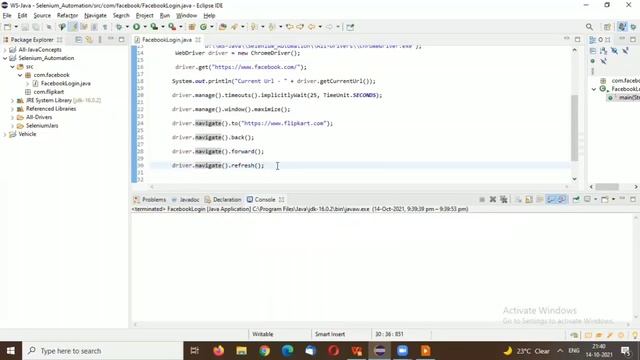Open the File menu
640x360 pixels.
[7, 16]
